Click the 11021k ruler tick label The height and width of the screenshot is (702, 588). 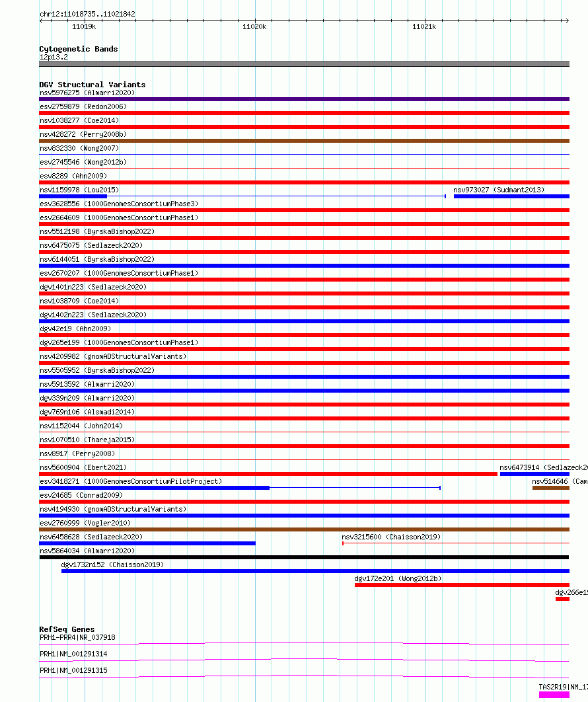point(423,27)
